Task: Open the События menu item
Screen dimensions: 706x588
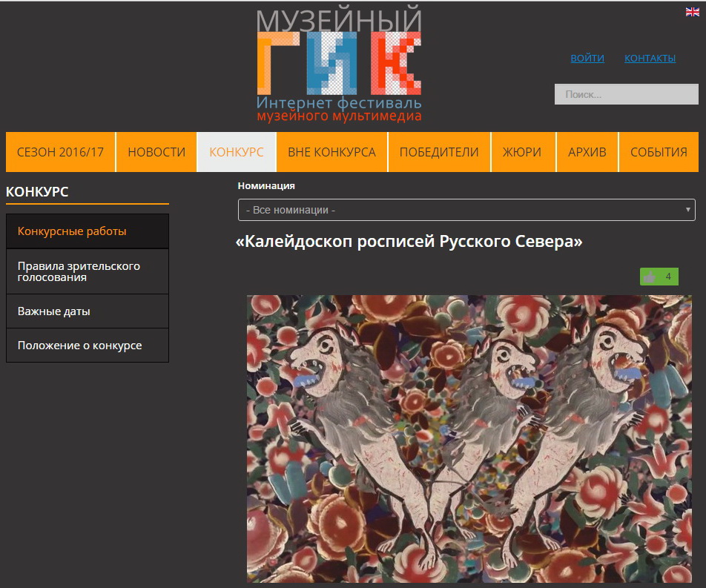Action: tap(659, 152)
